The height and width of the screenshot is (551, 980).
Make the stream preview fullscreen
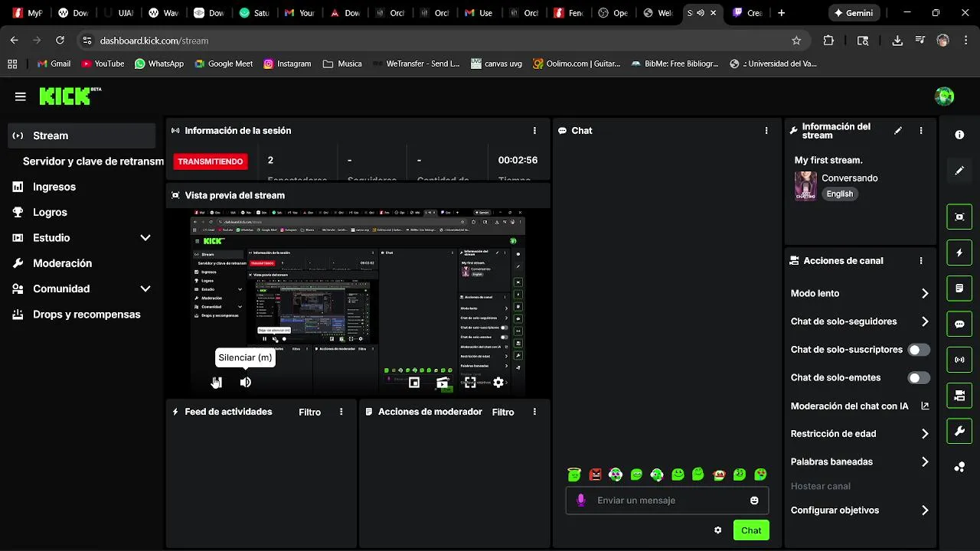coord(470,382)
